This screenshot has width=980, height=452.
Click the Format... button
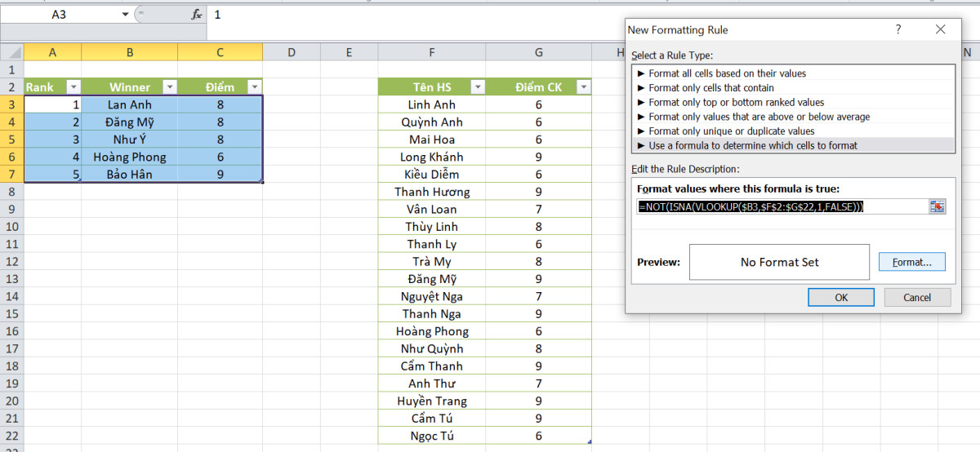click(x=911, y=262)
